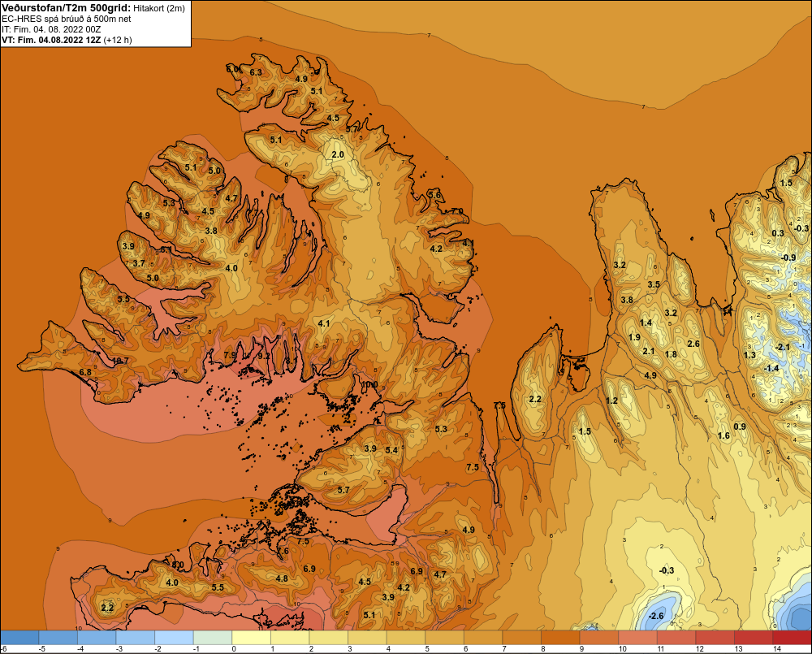Select the dark red legend swatch above 14
812x654 pixels.
(x=792, y=638)
